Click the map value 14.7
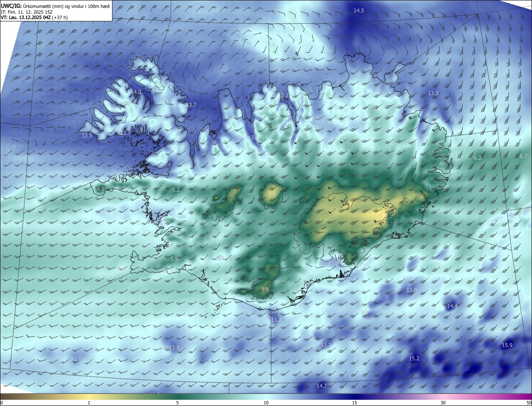This screenshot has width=532, height=406. point(322,386)
